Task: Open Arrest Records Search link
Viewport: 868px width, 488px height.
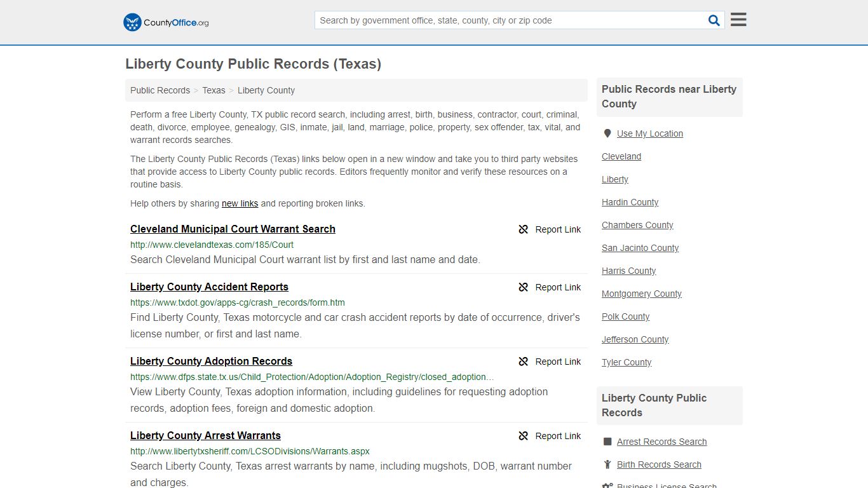Action: [x=662, y=442]
